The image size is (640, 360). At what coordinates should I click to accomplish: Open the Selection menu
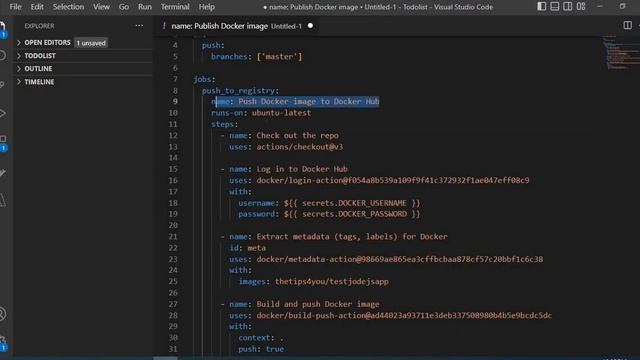tap(68, 7)
